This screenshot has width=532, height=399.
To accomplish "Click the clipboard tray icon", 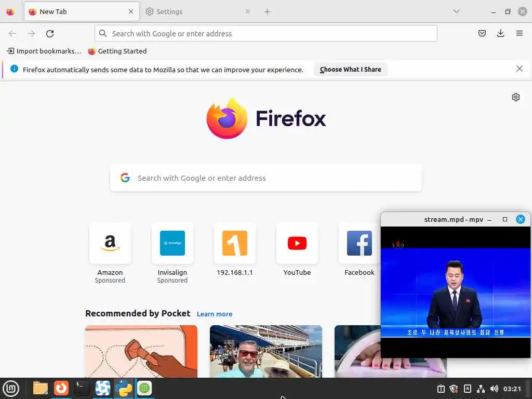I will [441, 389].
